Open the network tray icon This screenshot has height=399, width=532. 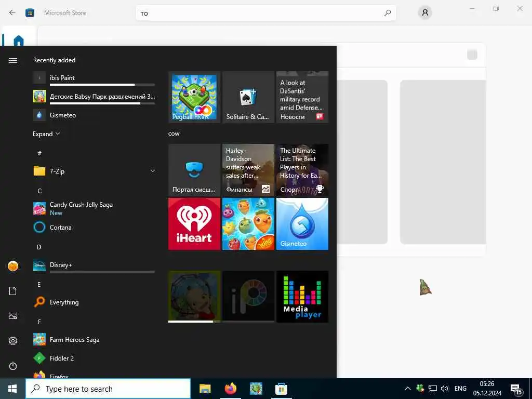pos(433,389)
